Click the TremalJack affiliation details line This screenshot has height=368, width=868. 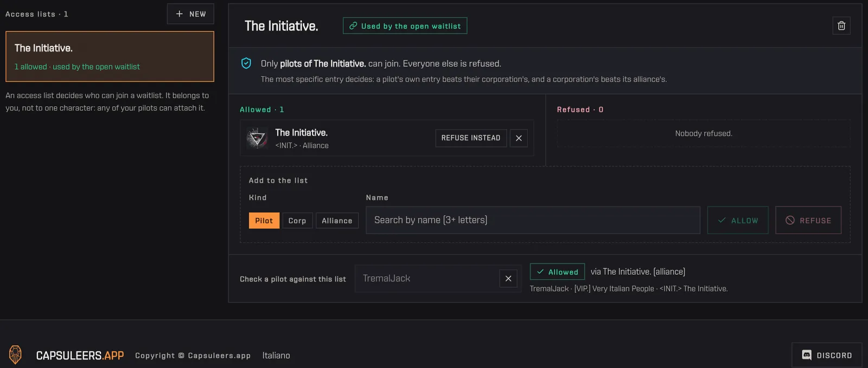tap(629, 288)
